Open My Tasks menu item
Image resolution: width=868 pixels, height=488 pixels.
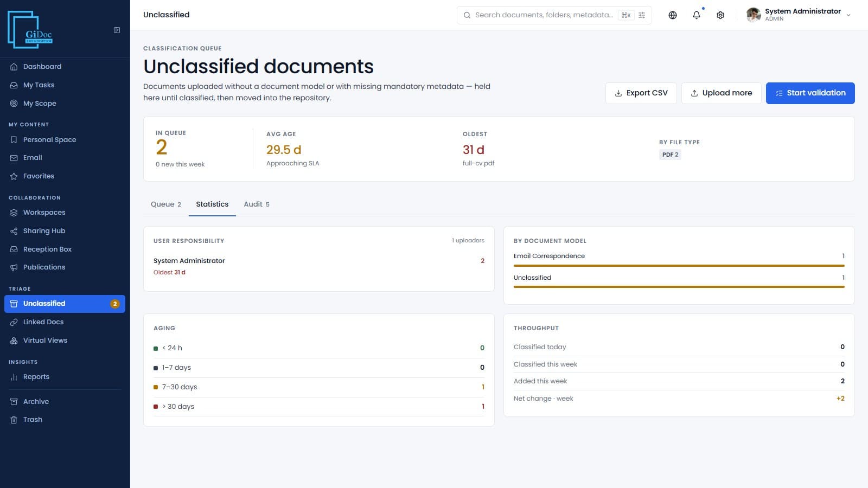click(65, 85)
